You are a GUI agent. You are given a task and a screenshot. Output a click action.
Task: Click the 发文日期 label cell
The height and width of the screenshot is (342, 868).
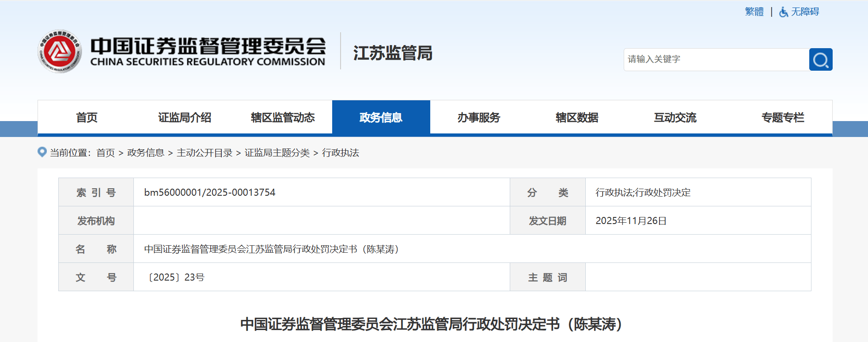pos(548,221)
